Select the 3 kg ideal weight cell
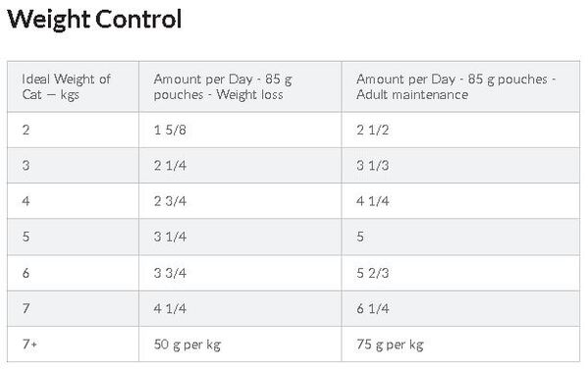Viewport: 588px width, 370px height. (73, 165)
